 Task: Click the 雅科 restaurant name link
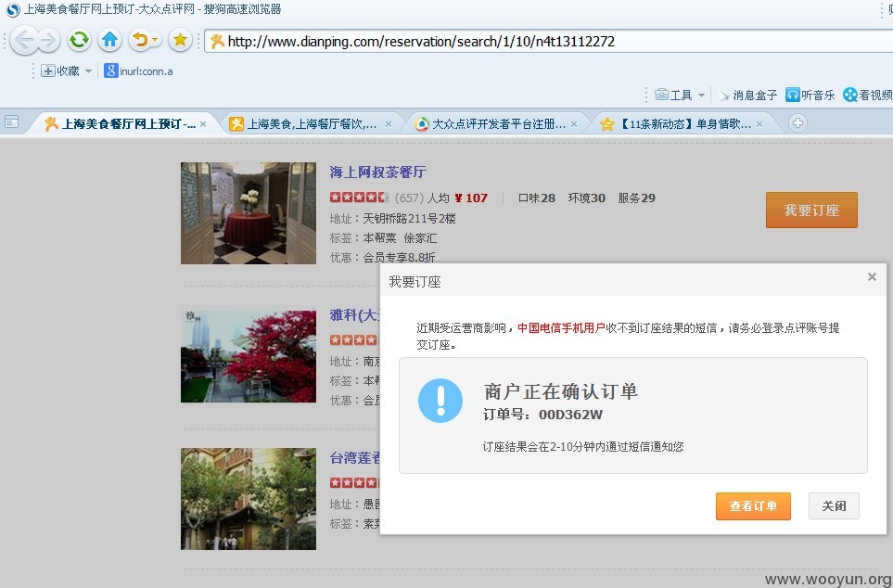click(x=354, y=314)
